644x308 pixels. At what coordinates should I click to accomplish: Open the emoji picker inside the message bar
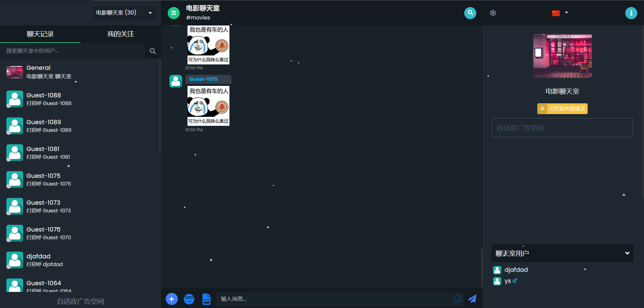coord(458,299)
